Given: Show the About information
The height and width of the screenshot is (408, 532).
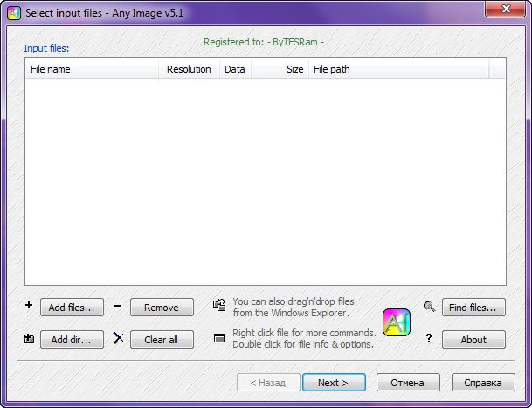Looking at the screenshot, I should click(x=473, y=340).
